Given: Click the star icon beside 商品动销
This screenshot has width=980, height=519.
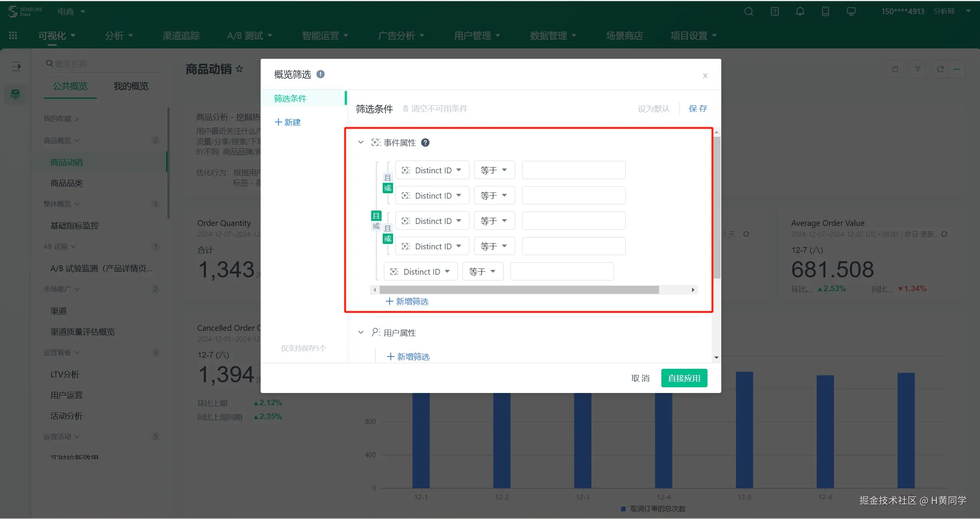Looking at the screenshot, I should pyautogui.click(x=240, y=69).
